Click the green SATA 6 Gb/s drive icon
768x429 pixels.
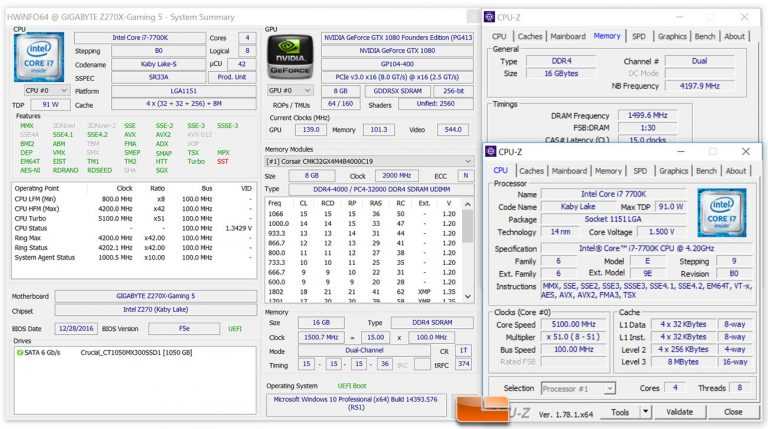[x=20, y=353]
